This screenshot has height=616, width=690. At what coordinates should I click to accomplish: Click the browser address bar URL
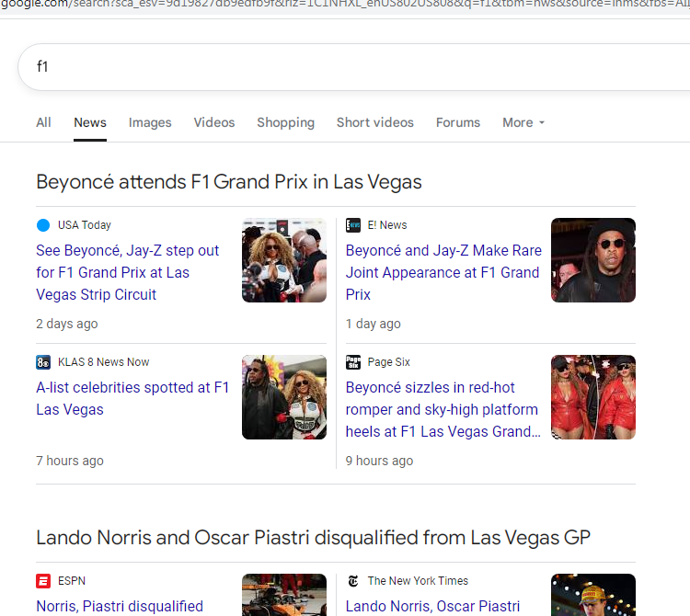pos(345,4)
